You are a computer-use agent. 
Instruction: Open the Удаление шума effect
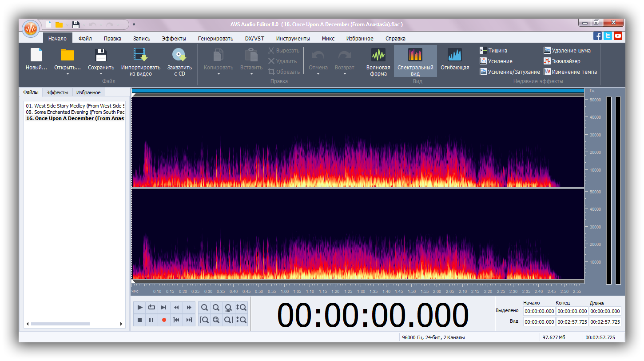[567, 50]
